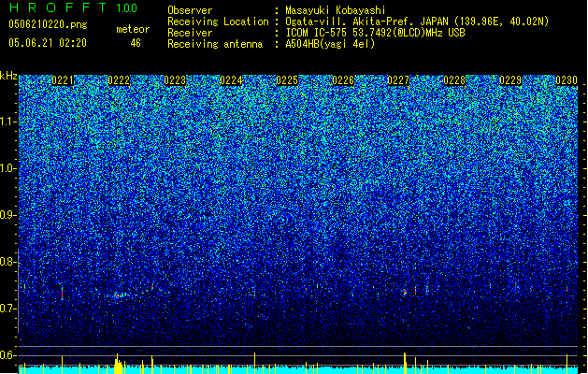Click the "Receiver" field label
The height and width of the screenshot is (374, 588).
point(190,33)
